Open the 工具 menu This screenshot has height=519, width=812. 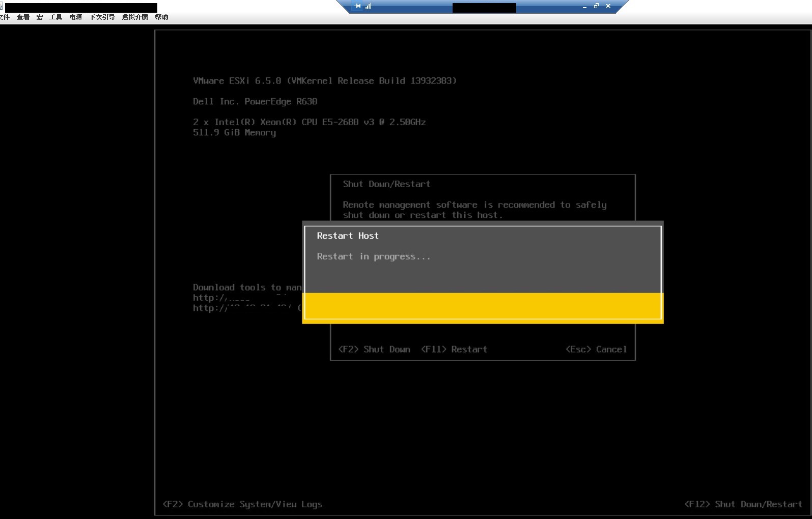55,17
